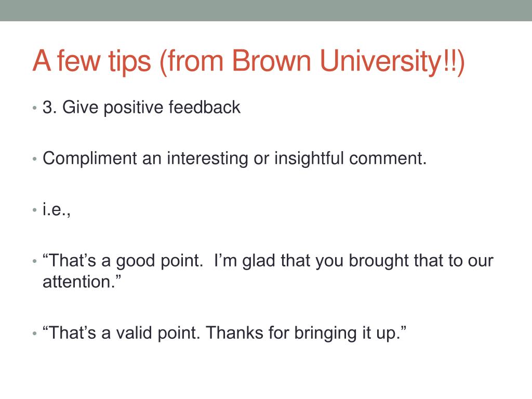Click the bullet before "That's a good point"

tap(34, 261)
